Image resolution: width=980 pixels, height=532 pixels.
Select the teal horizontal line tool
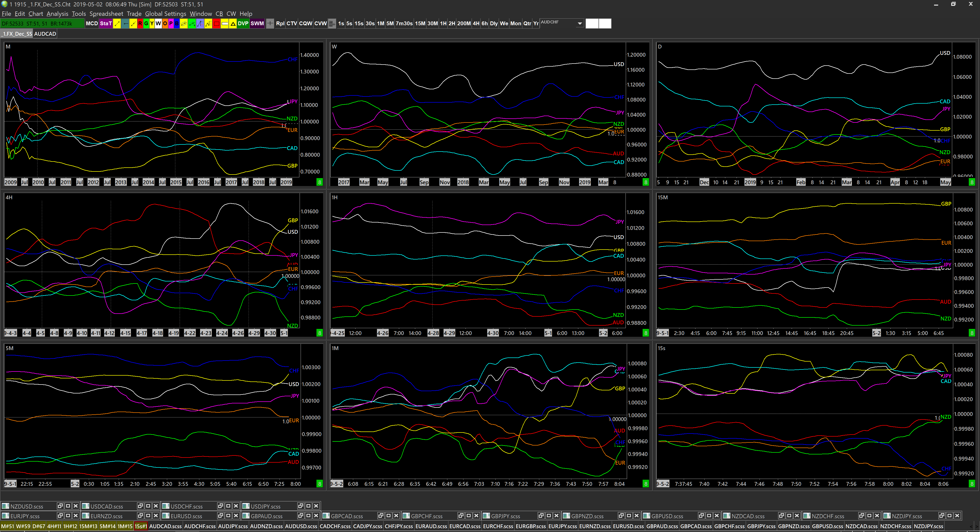125,23
